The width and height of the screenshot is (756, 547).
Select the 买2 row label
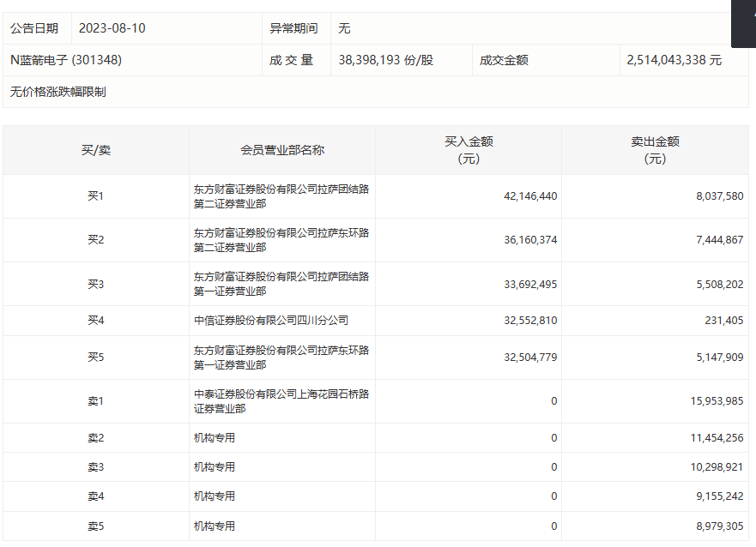(x=96, y=240)
